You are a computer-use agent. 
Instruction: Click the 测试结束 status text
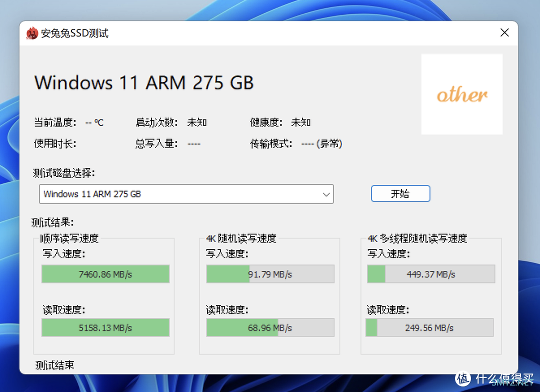(x=55, y=365)
